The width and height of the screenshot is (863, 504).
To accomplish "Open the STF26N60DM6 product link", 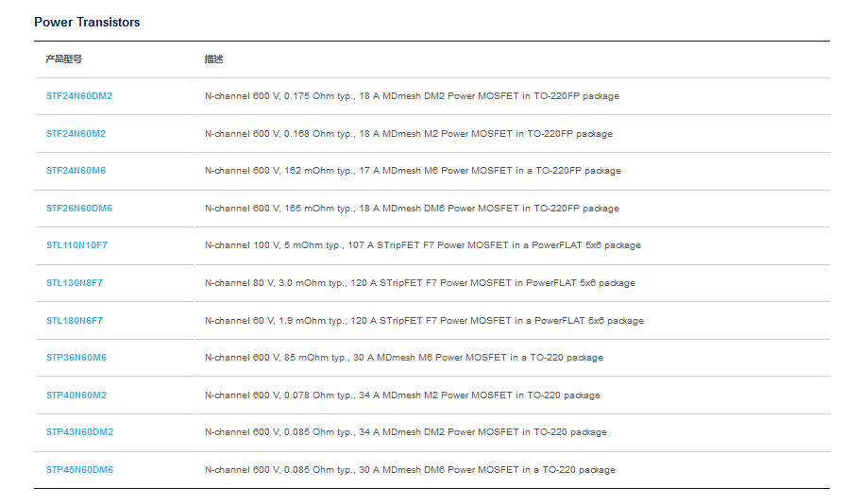I will (79, 209).
